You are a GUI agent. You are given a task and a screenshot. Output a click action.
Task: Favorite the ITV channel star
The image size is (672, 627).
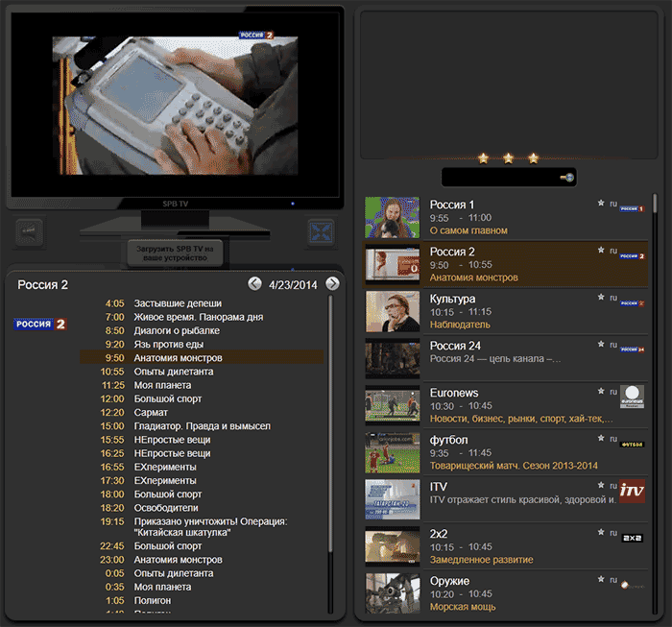(x=601, y=485)
